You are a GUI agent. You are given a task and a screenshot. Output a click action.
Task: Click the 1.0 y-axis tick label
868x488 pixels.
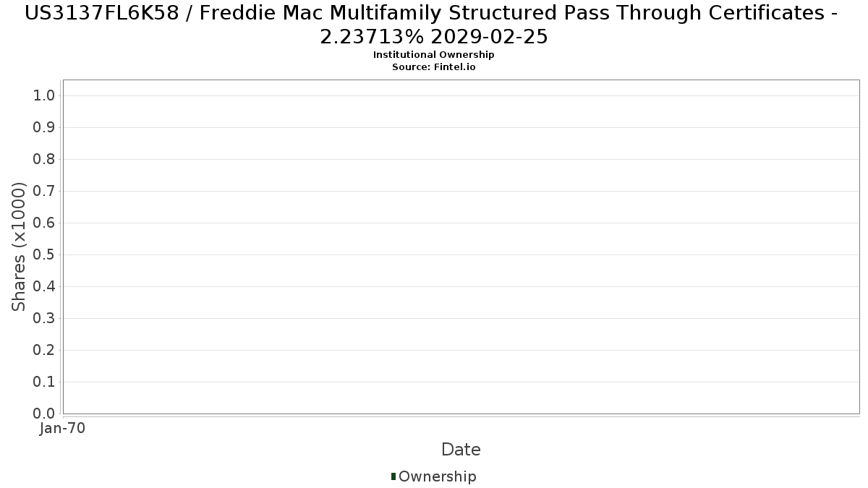coord(45,96)
